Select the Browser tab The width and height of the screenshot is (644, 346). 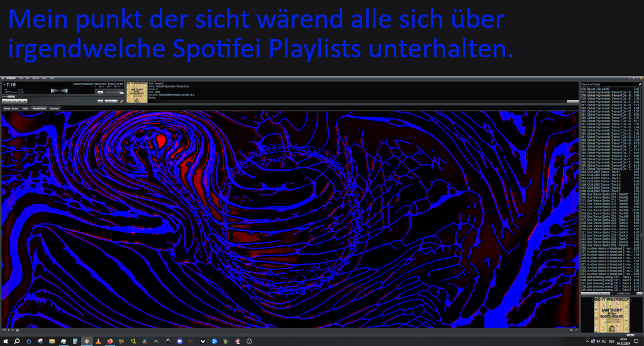pyautogui.click(x=55, y=108)
